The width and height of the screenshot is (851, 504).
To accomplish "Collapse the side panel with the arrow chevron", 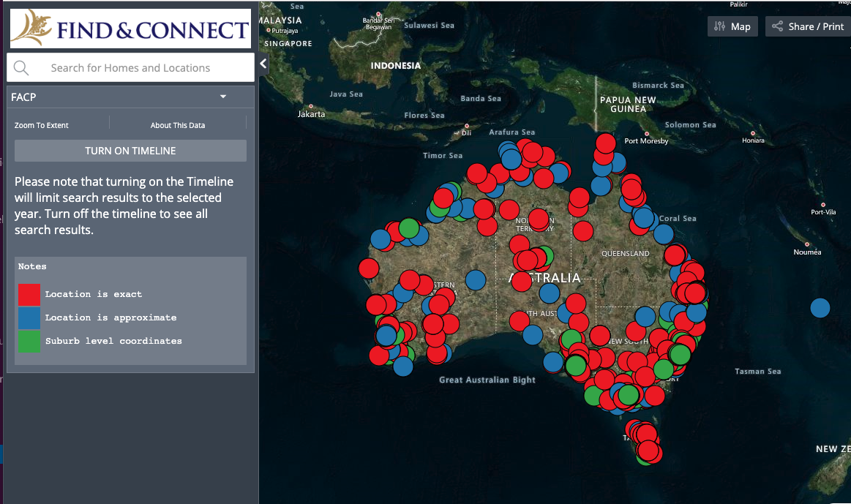I will [x=263, y=64].
